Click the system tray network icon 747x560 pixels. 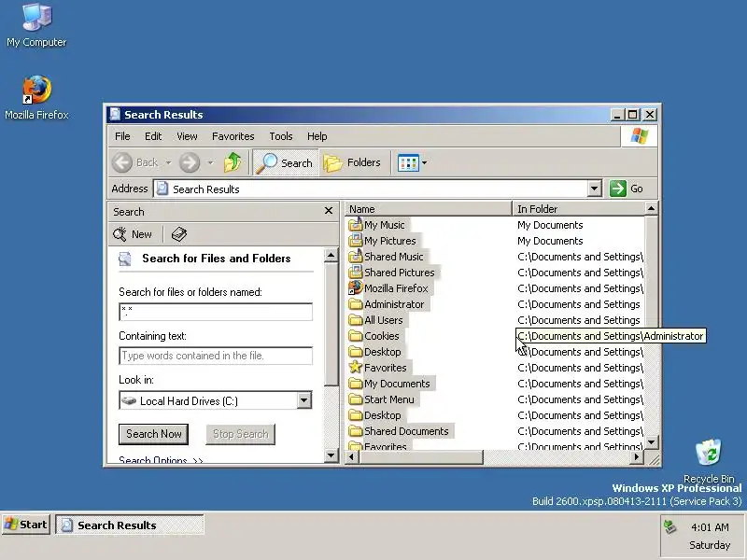pos(670,526)
